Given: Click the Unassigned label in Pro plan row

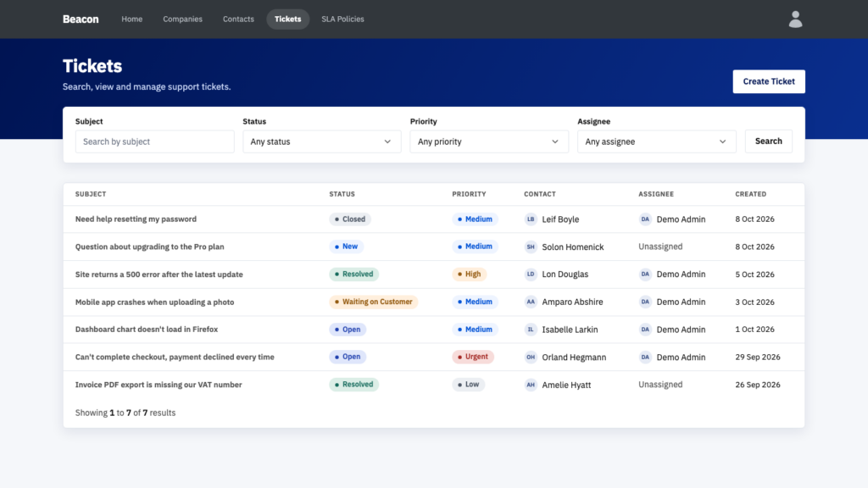Looking at the screenshot, I should [x=660, y=247].
